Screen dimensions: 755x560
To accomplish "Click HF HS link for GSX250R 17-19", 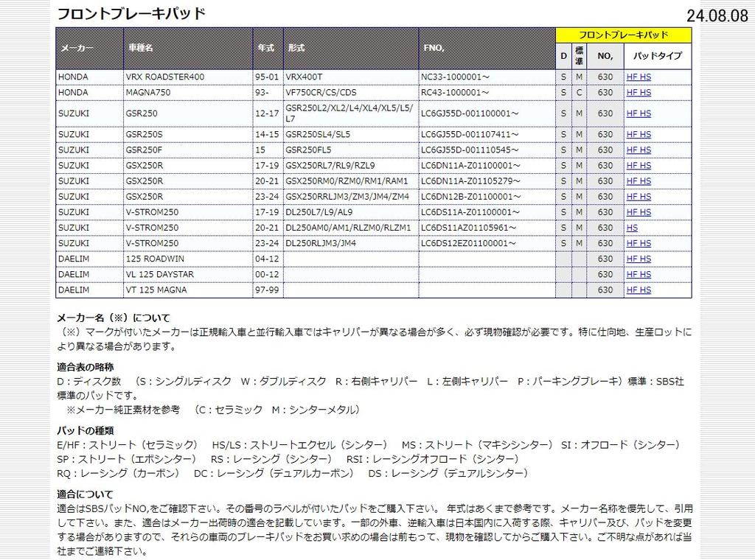I will [x=639, y=165].
